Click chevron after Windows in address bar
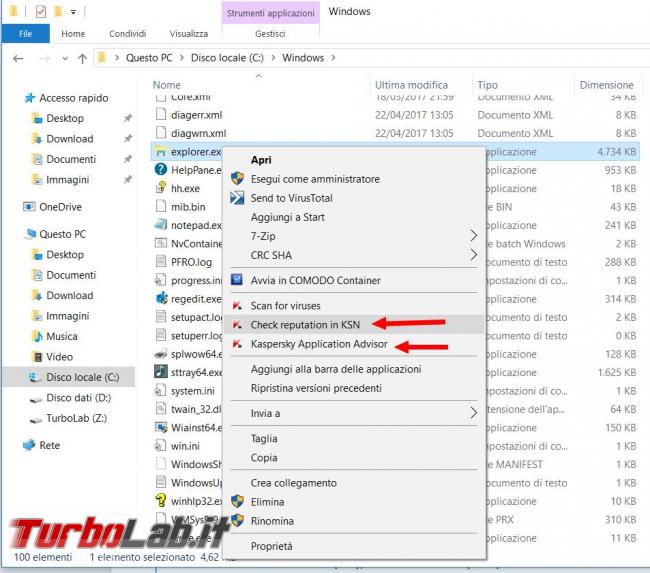The image size is (650, 573). (x=333, y=58)
